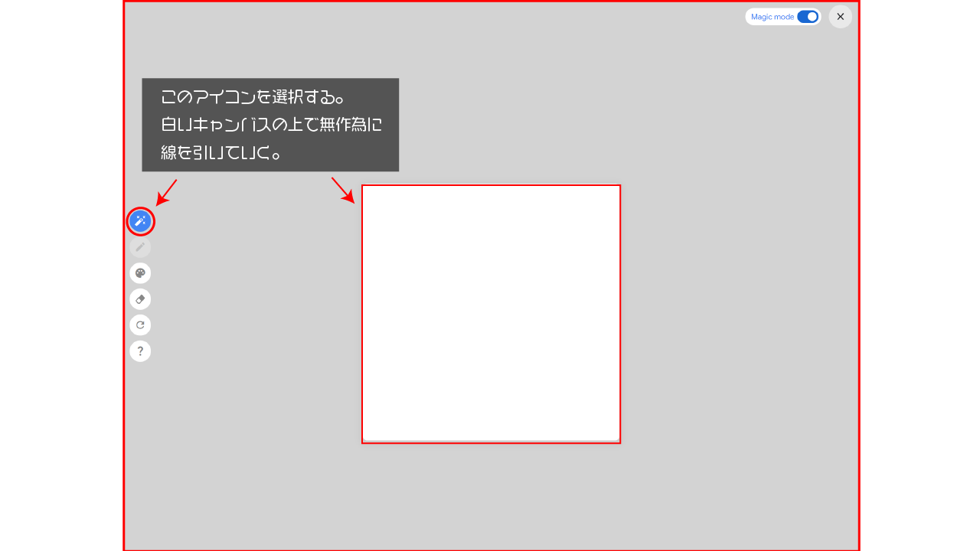Tap the rubber eraser button

140,299
